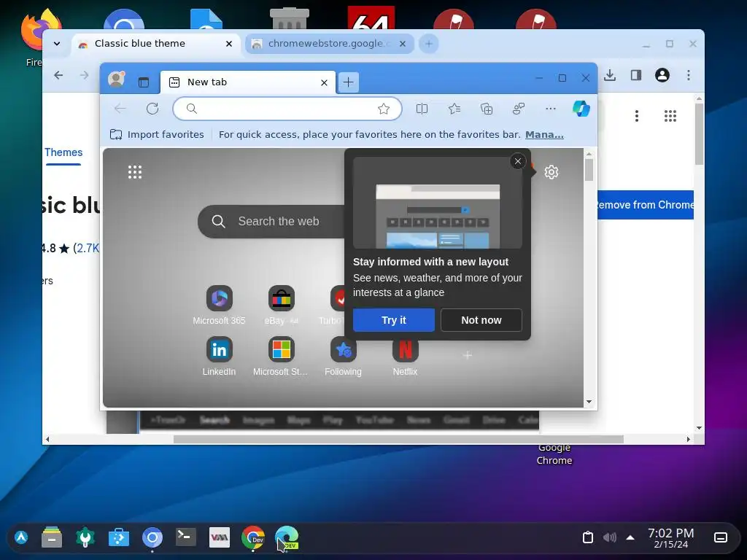
Task: Focus Edge address bar
Action: coord(287,109)
